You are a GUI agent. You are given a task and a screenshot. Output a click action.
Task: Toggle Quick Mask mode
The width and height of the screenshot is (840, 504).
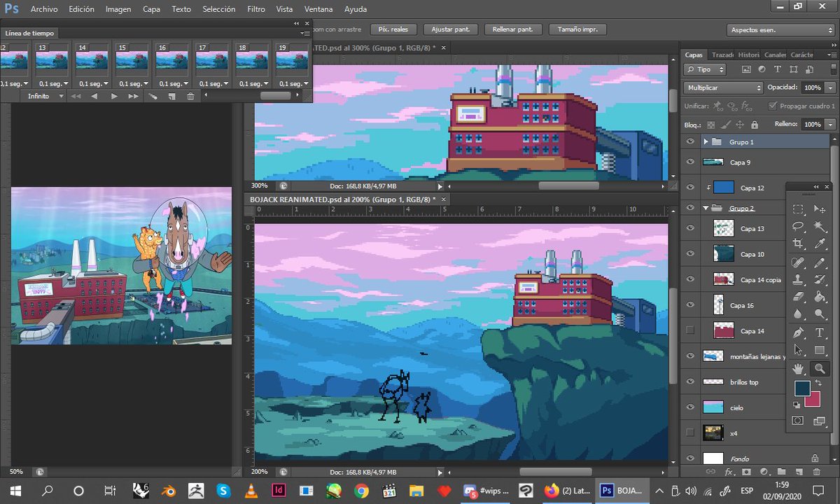[x=797, y=421]
